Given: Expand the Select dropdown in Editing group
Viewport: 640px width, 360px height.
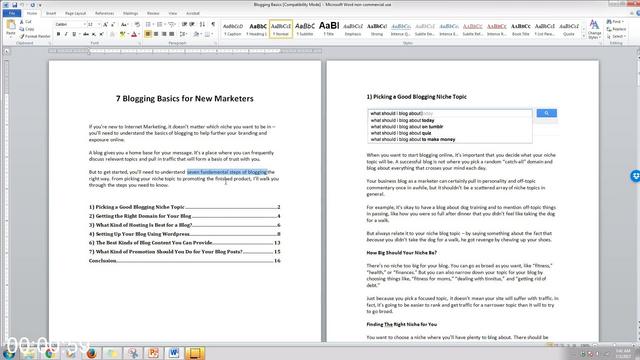Looking at the screenshot, I should tap(616, 36).
